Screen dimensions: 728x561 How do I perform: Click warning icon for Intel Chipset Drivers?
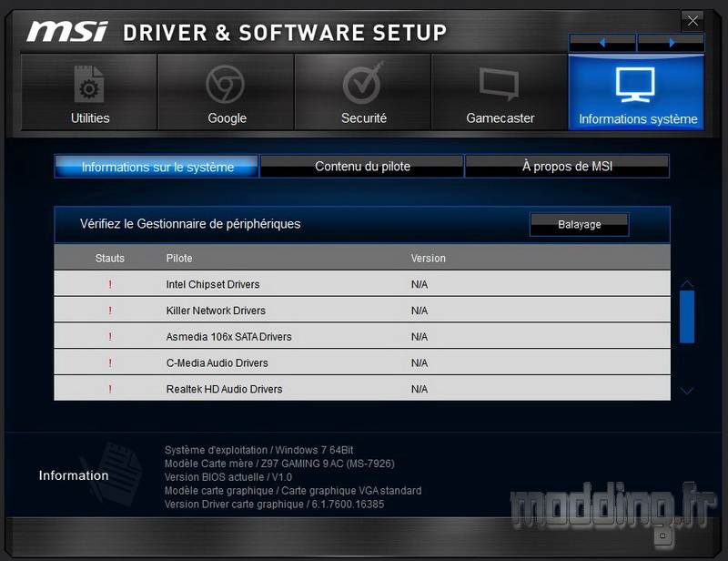110,284
